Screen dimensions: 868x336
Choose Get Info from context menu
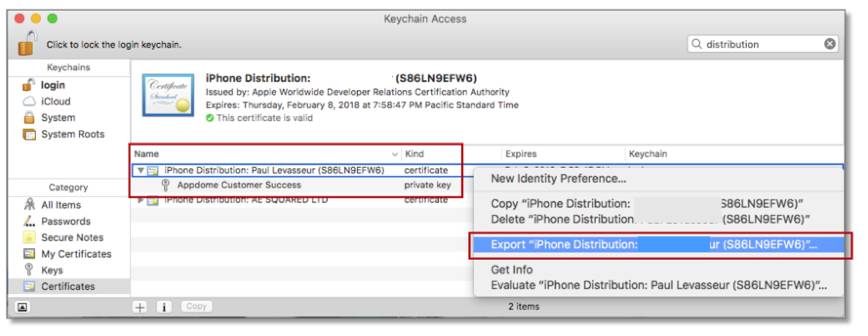511,270
